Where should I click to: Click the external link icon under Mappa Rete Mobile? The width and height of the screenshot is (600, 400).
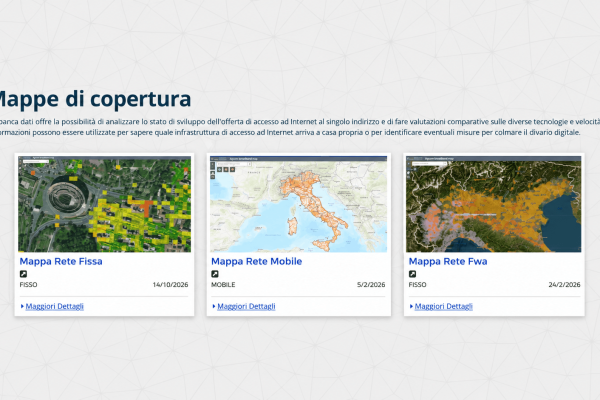(215, 274)
